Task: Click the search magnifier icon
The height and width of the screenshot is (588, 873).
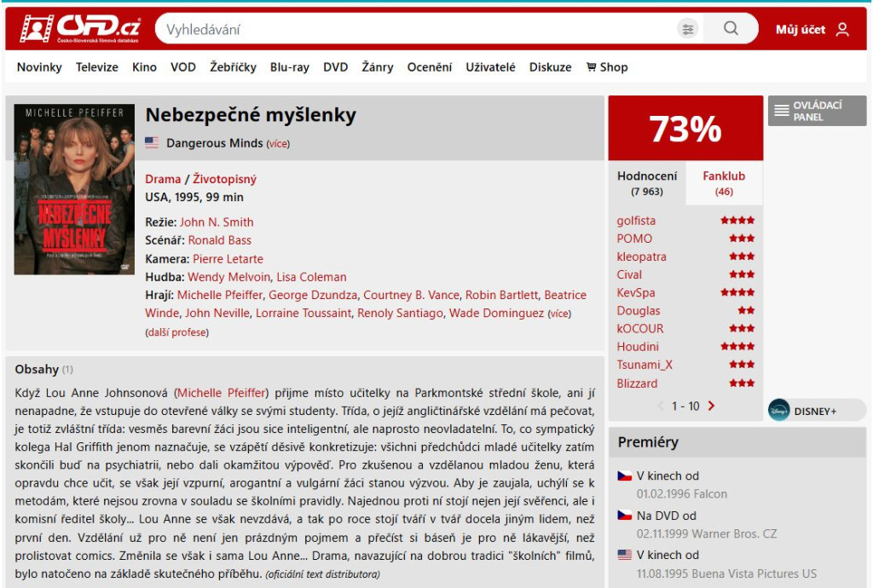Action: (731, 28)
